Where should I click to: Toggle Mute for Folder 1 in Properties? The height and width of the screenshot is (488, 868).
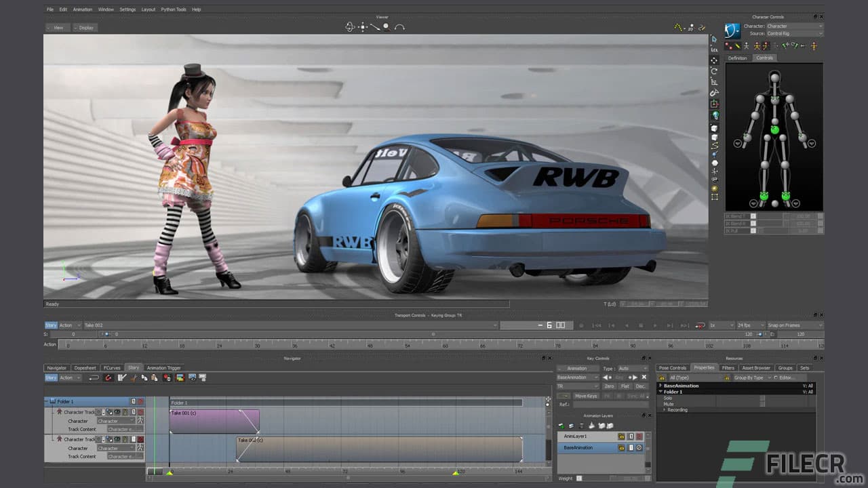click(762, 403)
